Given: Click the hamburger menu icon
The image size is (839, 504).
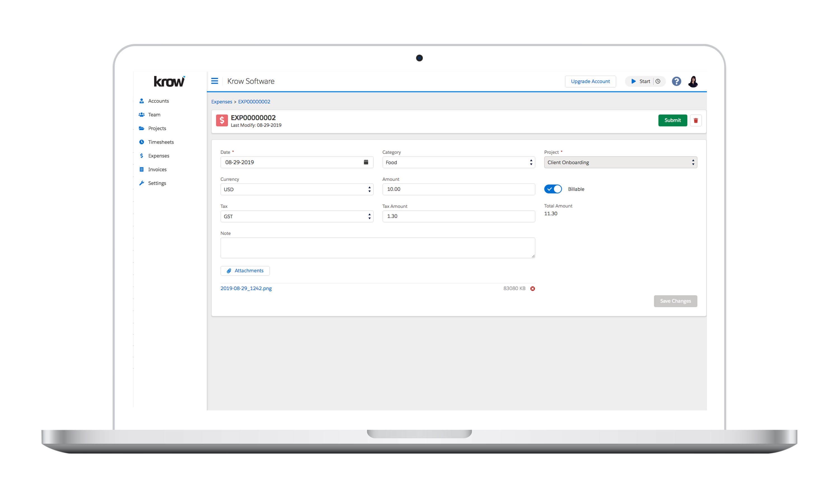Looking at the screenshot, I should point(215,81).
